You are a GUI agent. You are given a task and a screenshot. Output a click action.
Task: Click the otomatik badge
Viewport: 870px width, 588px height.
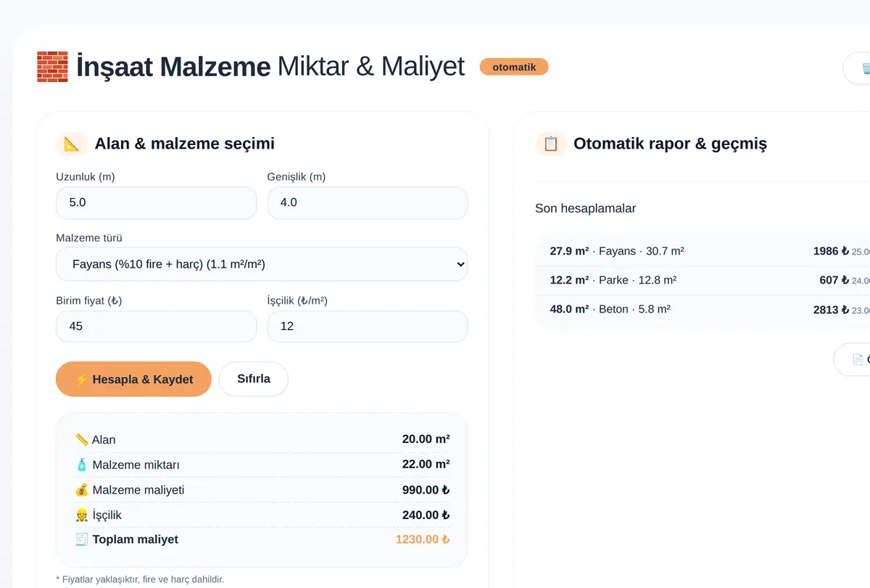514,67
